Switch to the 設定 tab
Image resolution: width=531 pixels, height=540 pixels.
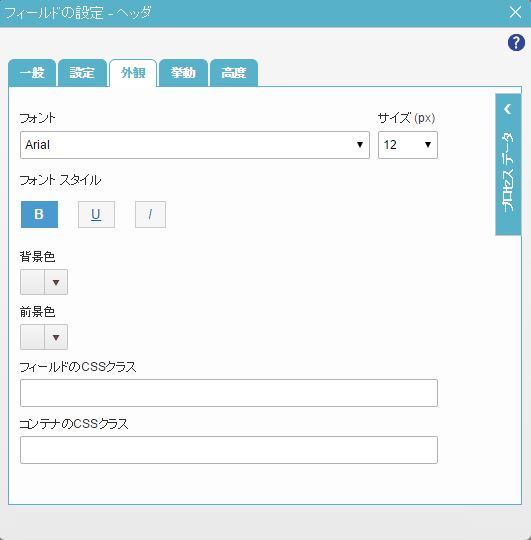(x=82, y=73)
